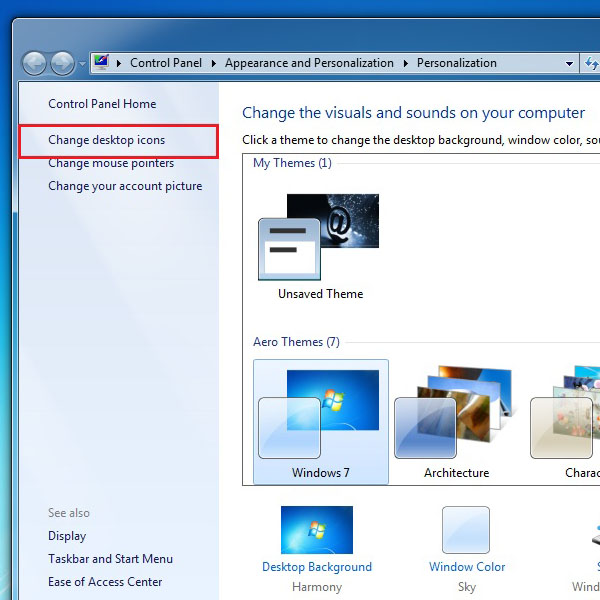The image size is (600, 600).
Task: Click the Window Color swatch icon
Action: click(466, 530)
